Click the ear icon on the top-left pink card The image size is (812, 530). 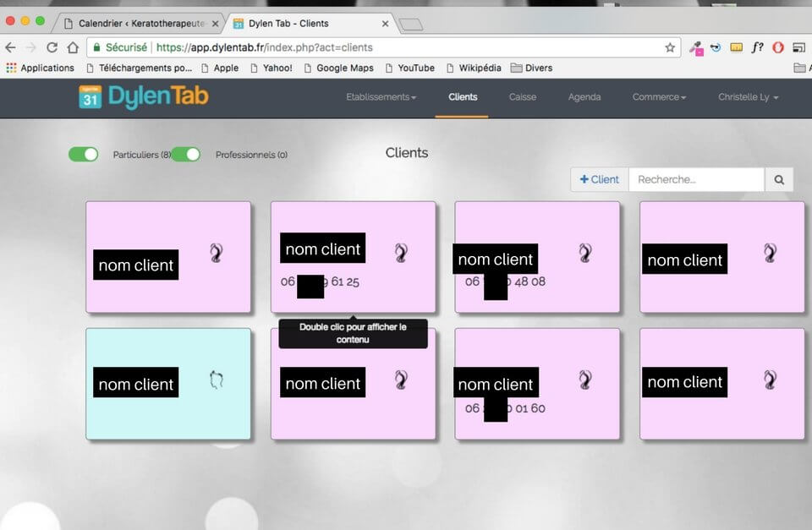217,253
